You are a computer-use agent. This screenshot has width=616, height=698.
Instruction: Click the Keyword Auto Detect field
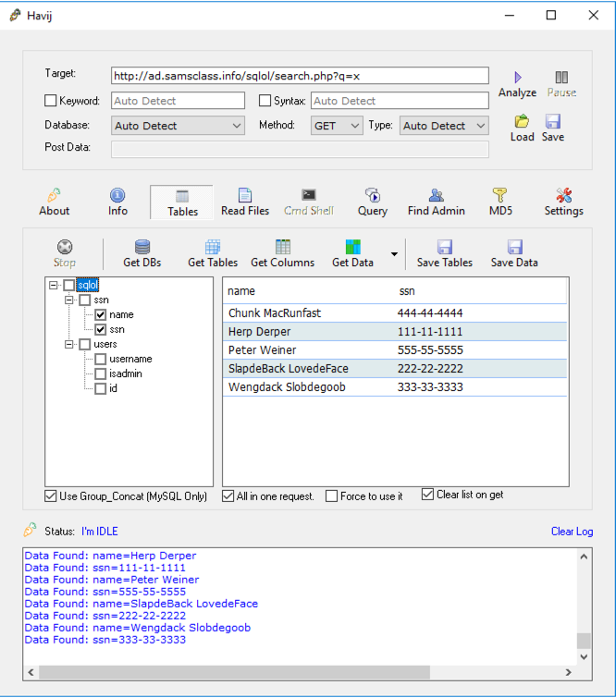click(x=178, y=101)
